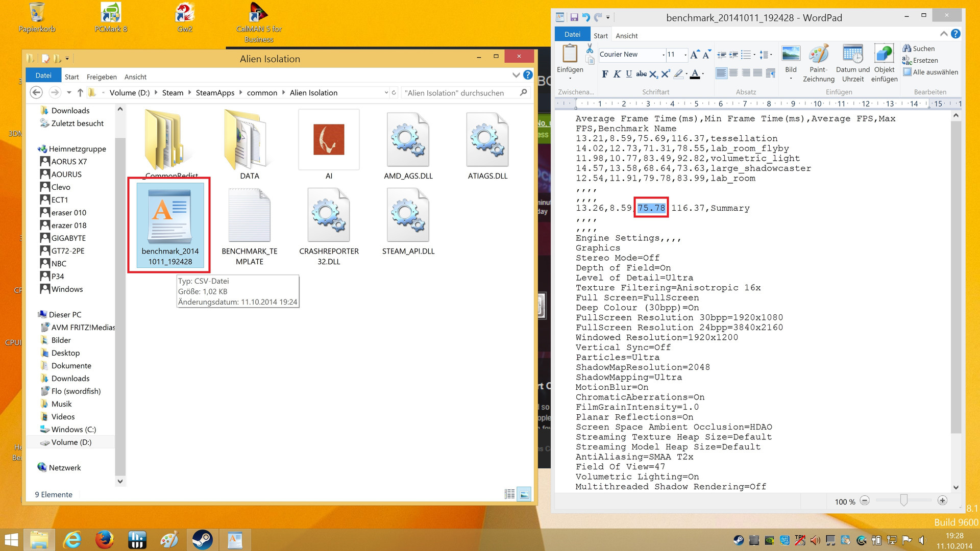Refresh the Alien Isolation folder view
The height and width of the screenshot is (551, 980).
394,93
